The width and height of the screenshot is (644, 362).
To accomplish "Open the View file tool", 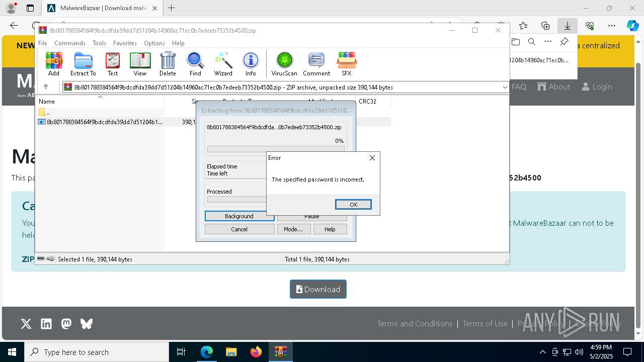I will point(140,64).
